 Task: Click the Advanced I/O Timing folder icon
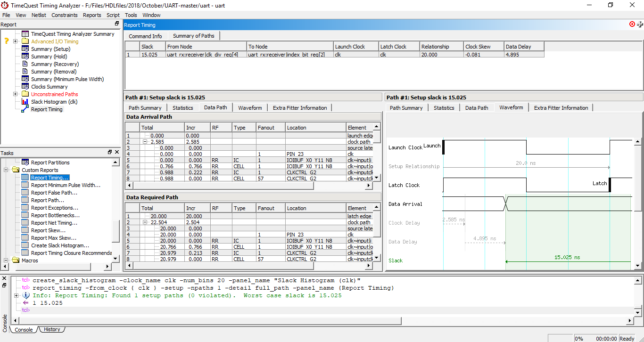25,41
